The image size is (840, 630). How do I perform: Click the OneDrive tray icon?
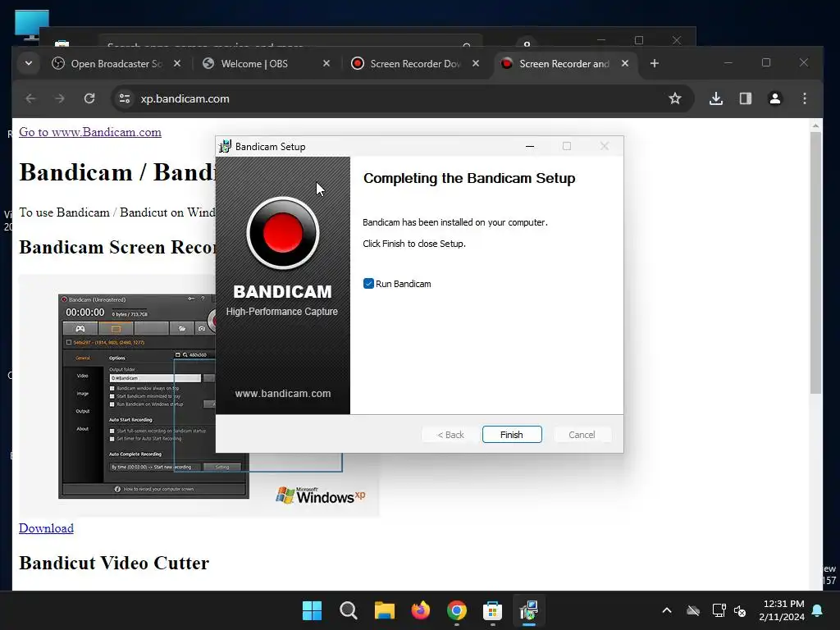[x=693, y=610]
